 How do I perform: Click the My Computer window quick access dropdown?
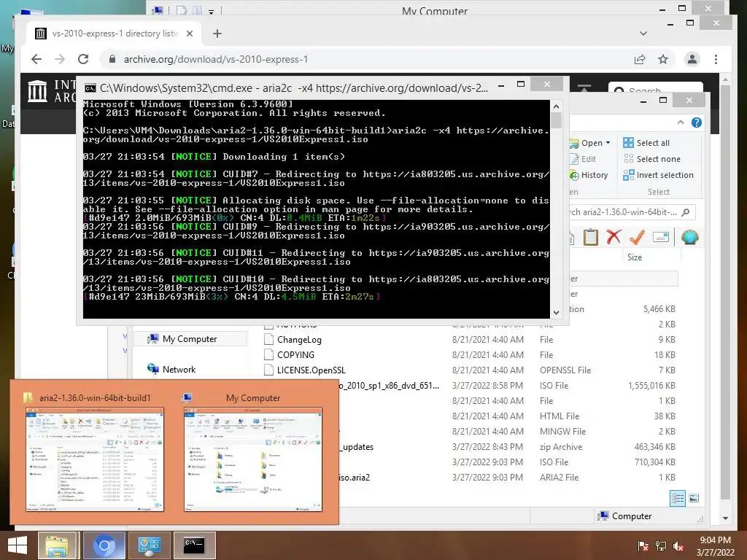pyautogui.click(x=211, y=12)
